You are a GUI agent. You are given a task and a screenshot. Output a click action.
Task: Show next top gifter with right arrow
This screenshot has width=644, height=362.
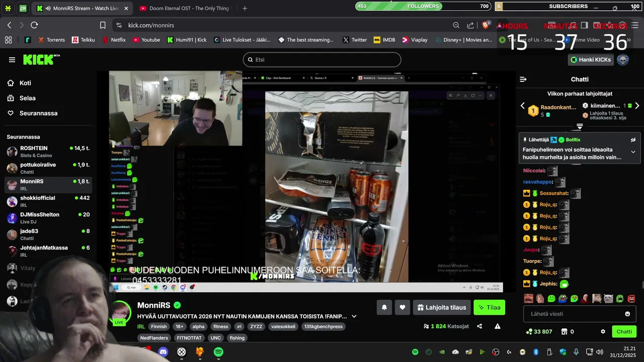click(637, 106)
